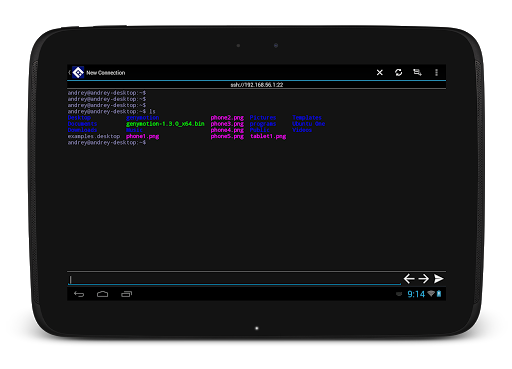Open the overflow menu three dots
Viewport: 512px width, 369px height.
[x=436, y=72]
